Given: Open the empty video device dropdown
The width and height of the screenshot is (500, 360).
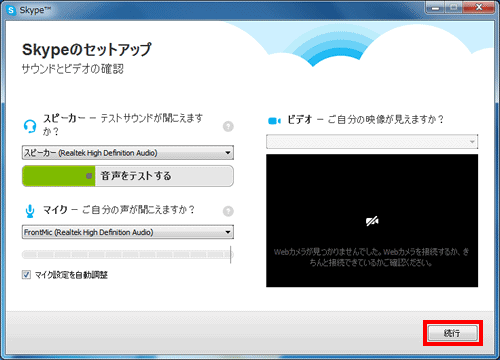Looking at the screenshot, I should point(372,142).
